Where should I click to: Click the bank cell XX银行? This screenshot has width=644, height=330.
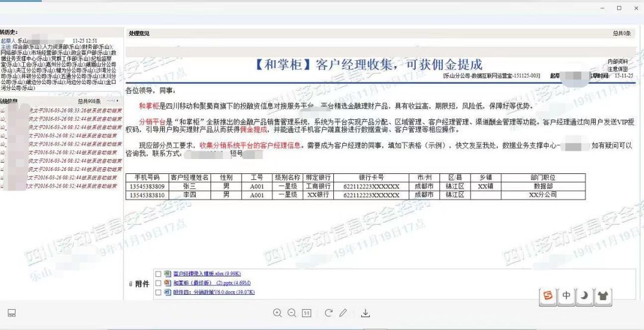tap(318, 195)
